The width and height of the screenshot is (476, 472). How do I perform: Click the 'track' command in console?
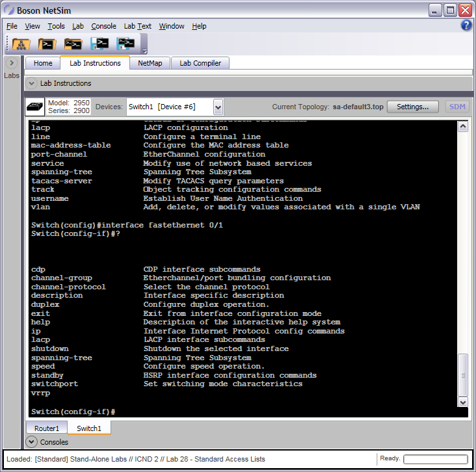click(x=42, y=189)
